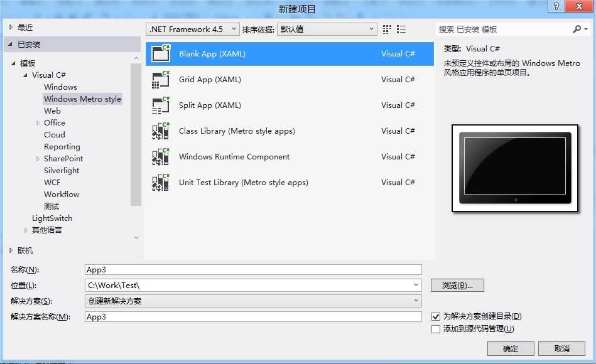Open search options dropdown arrow

point(586,29)
